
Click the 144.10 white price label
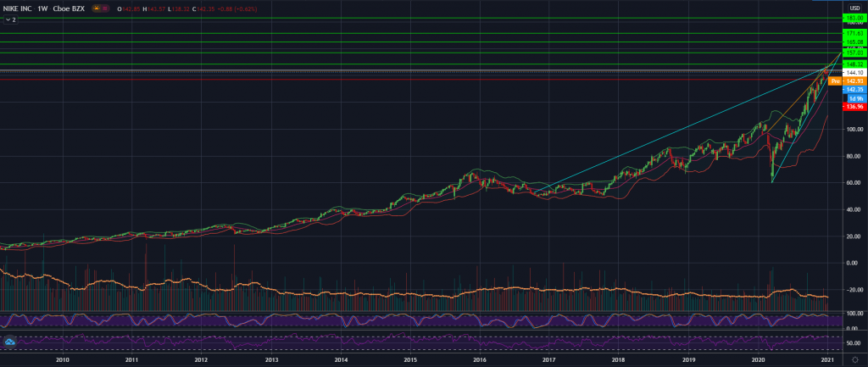(854, 73)
